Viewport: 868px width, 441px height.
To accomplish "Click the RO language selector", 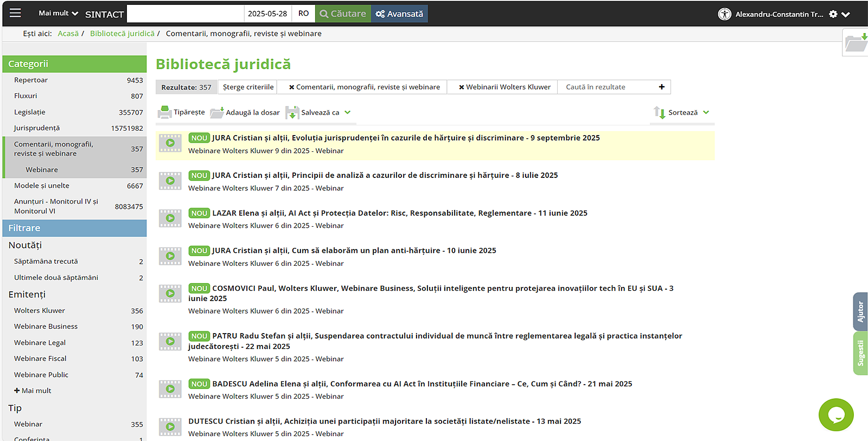I will (x=303, y=14).
